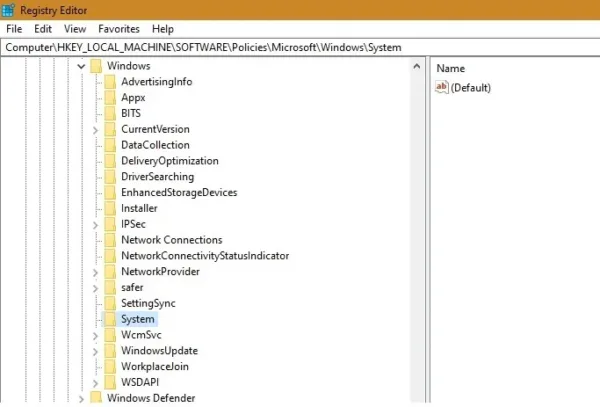Open the View menu
600x407 pixels.
click(x=75, y=29)
